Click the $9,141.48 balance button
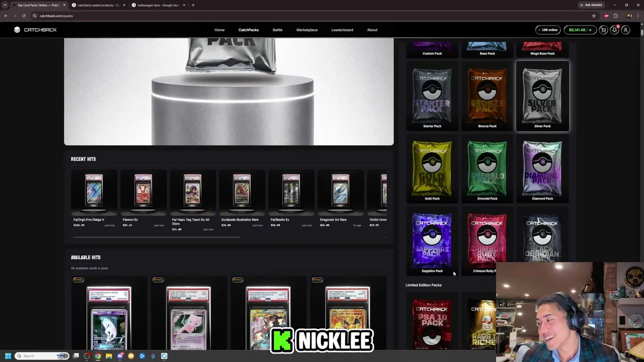The image size is (644, 362). click(x=580, y=30)
